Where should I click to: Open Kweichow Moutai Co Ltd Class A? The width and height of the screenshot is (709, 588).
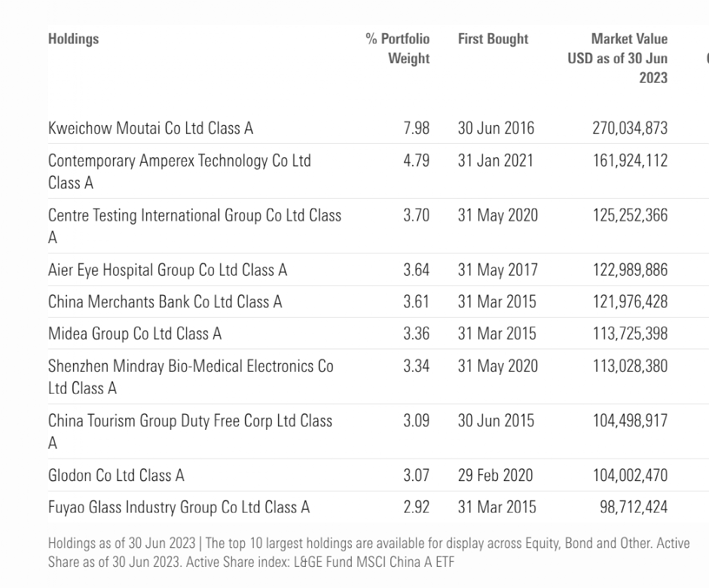[150, 128]
